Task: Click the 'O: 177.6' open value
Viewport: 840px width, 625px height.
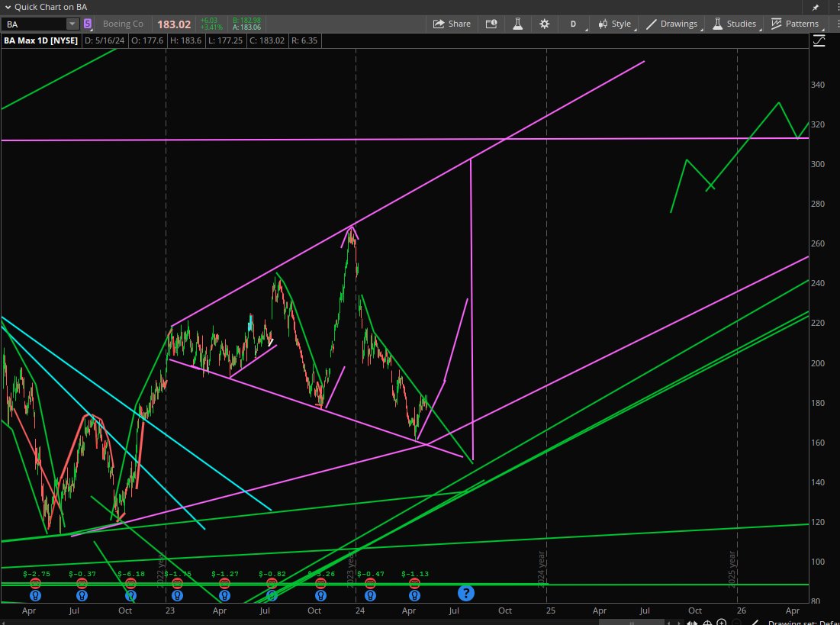Action: point(146,40)
